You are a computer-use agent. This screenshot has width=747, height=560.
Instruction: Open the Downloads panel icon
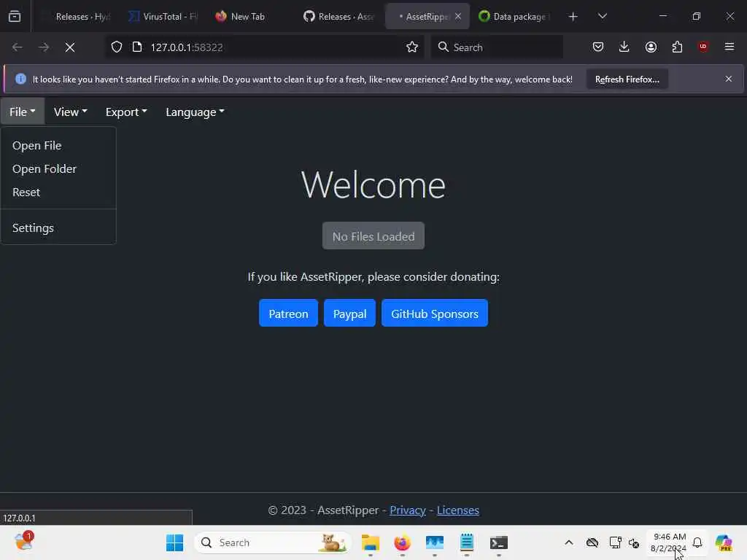pos(624,47)
